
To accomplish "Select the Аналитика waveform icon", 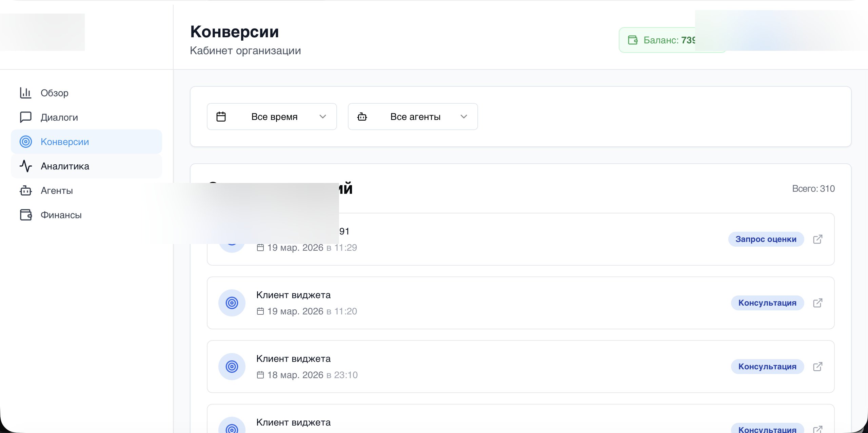I will 25,166.
